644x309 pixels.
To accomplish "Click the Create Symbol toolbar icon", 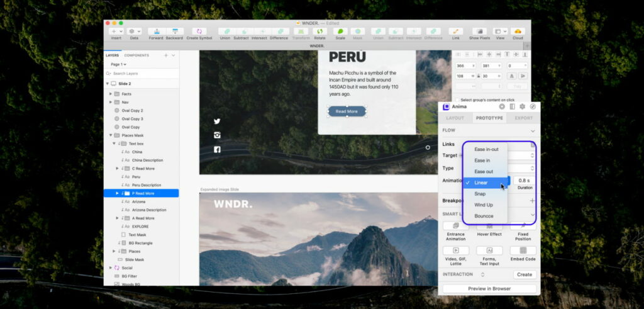I will pyautogui.click(x=199, y=31).
